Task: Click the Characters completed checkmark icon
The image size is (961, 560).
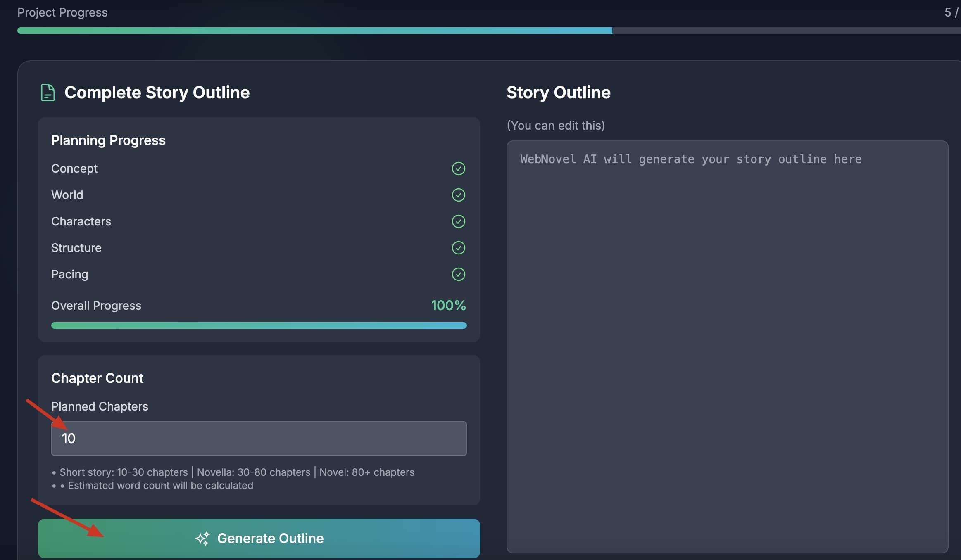Action: click(458, 221)
